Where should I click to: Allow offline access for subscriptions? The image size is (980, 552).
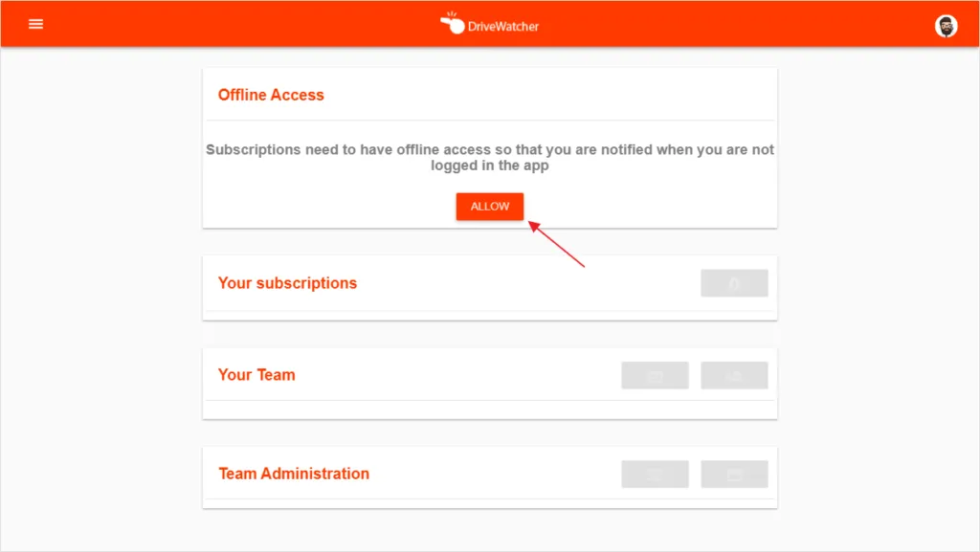[489, 207]
